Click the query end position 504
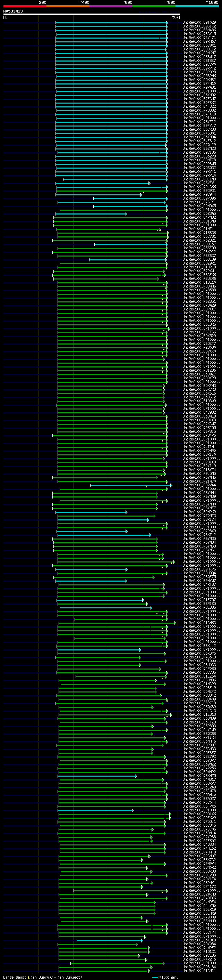Image resolution: width=222 pixels, height=980 pixels. 175,17
